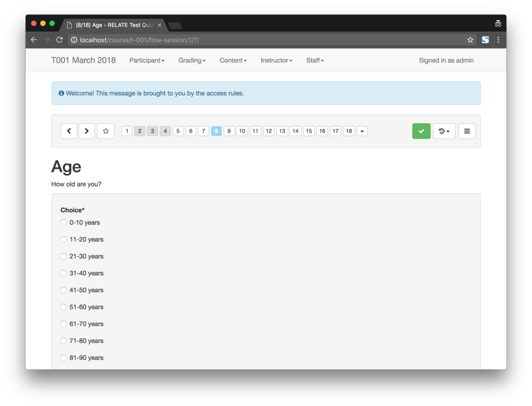Jump to page 16

[x=322, y=131]
